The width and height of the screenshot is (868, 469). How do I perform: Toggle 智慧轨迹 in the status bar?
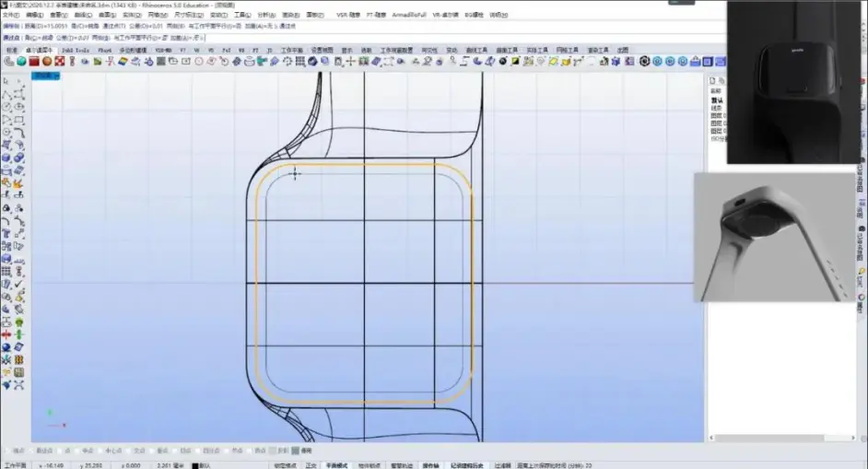pyautogui.click(x=402, y=465)
